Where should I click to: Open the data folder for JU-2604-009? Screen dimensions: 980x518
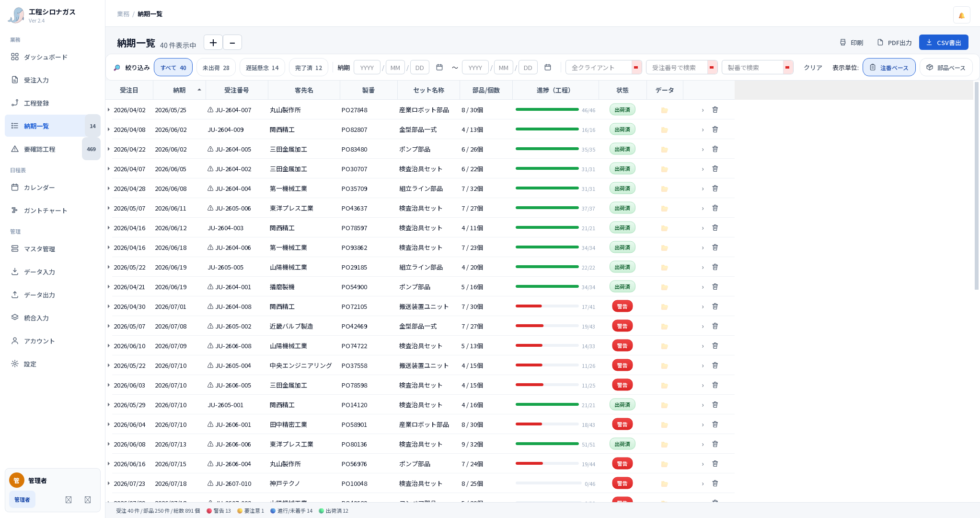click(664, 130)
